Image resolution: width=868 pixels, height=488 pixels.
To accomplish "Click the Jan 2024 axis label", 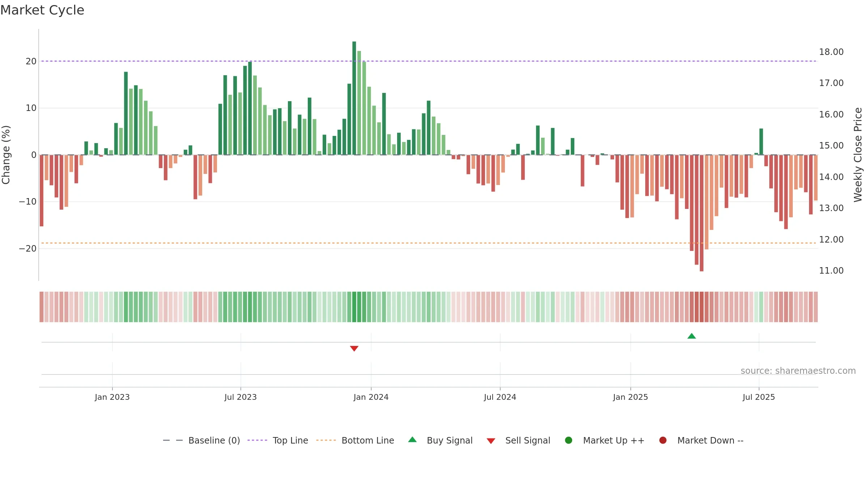I will 371,397.
